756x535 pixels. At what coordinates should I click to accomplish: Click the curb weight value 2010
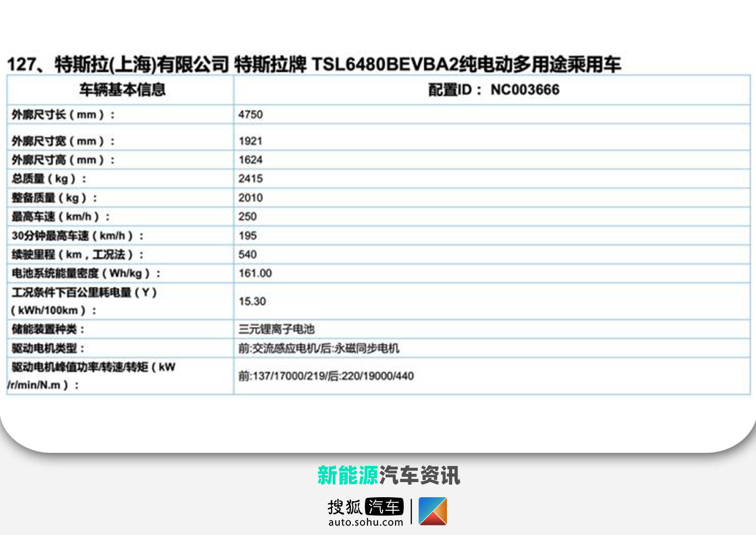(x=250, y=197)
